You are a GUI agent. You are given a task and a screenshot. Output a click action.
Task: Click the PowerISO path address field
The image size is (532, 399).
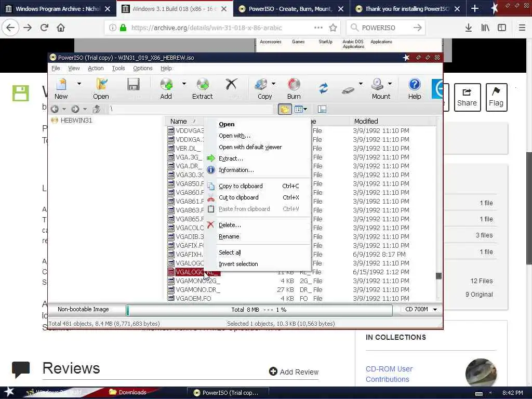pos(190,109)
